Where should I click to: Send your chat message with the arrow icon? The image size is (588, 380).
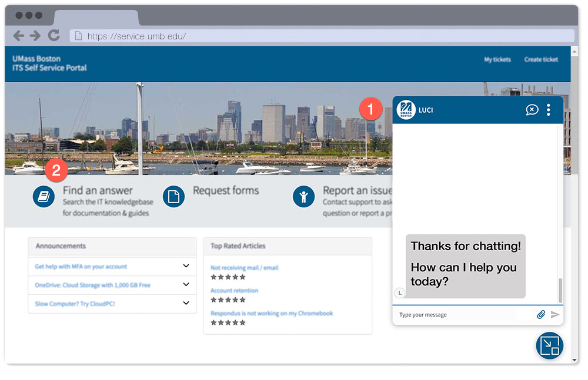pyautogui.click(x=555, y=315)
